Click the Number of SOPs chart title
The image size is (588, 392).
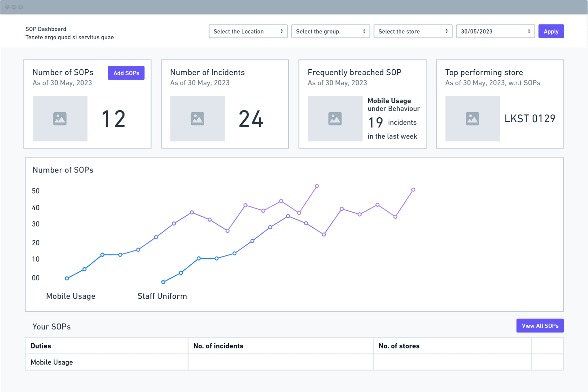(x=63, y=170)
